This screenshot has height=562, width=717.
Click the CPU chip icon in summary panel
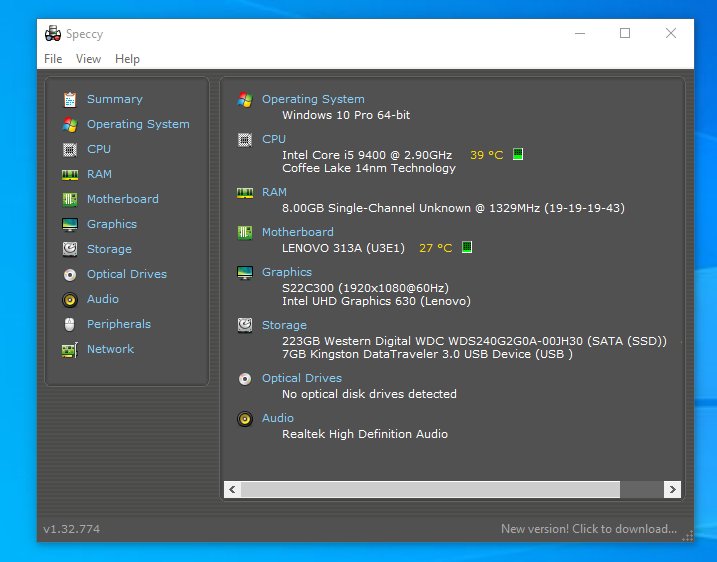[245, 139]
